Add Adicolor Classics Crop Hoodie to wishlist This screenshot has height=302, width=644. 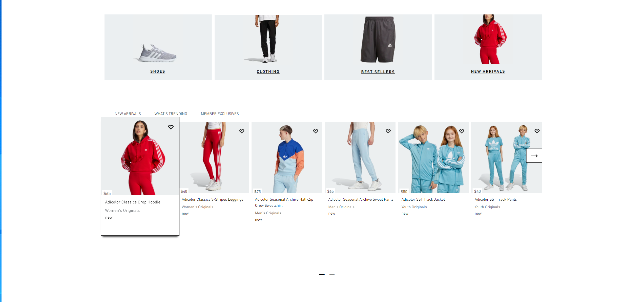pos(171,127)
